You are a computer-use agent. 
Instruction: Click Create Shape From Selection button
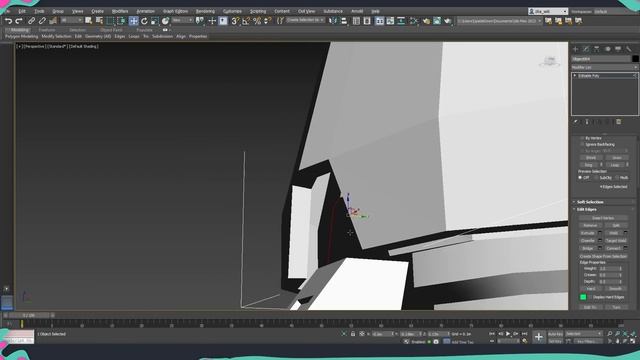603,256
